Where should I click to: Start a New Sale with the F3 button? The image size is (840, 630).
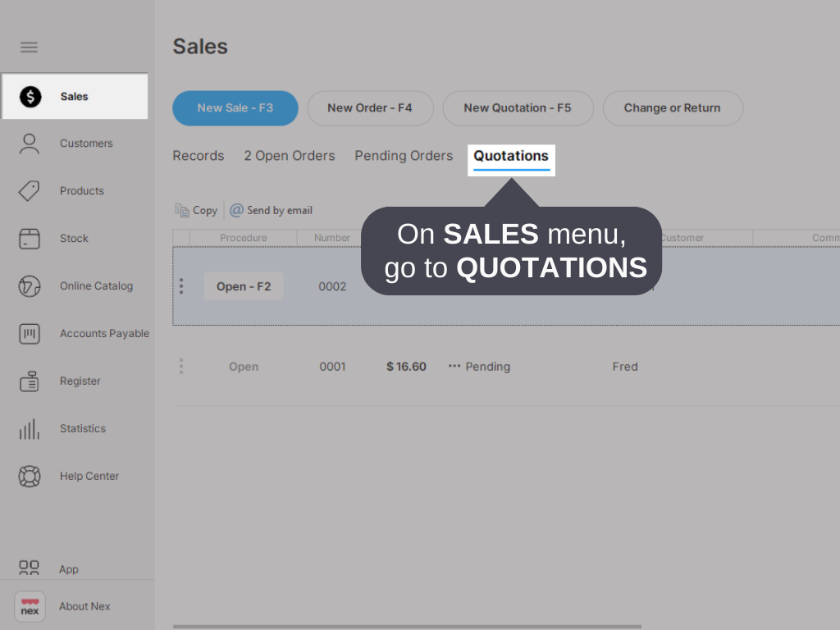pyautogui.click(x=235, y=107)
